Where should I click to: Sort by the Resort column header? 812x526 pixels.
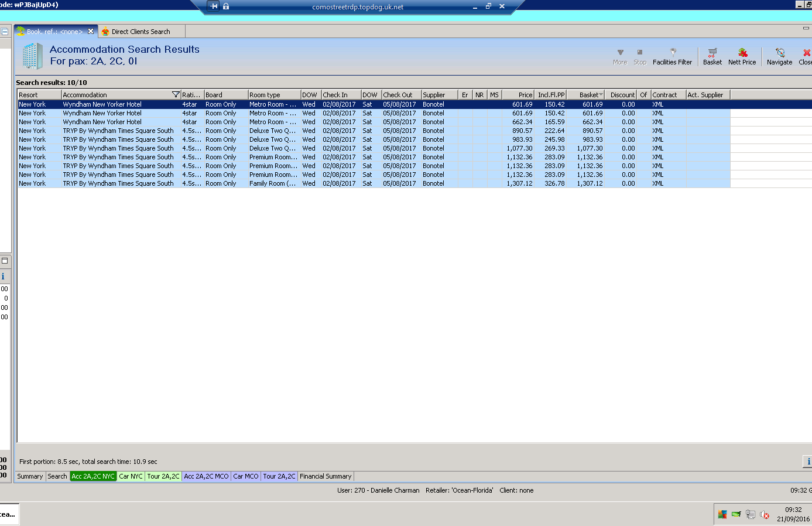(x=39, y=95)
